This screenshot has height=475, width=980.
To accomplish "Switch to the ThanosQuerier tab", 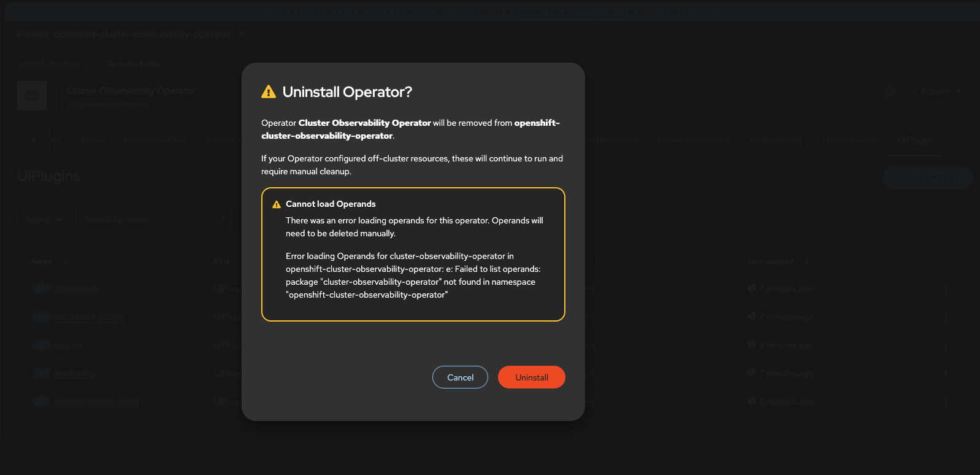I will pos(850,140).
